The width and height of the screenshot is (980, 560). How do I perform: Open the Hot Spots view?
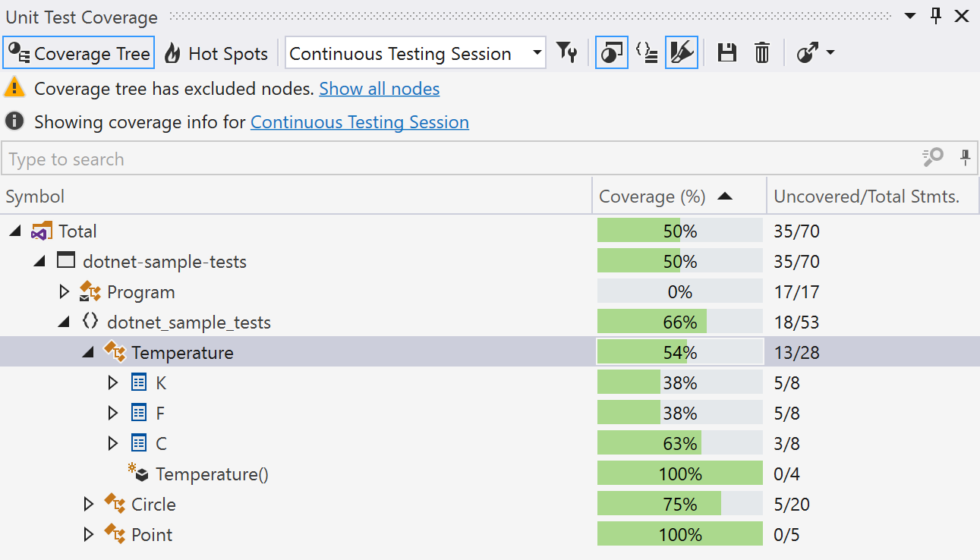point(216,52)
